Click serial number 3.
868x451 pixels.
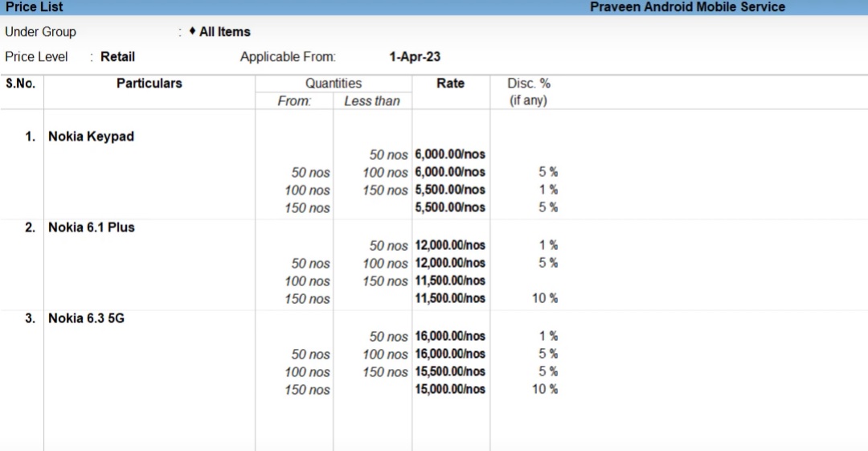click(x=30, y=318)
